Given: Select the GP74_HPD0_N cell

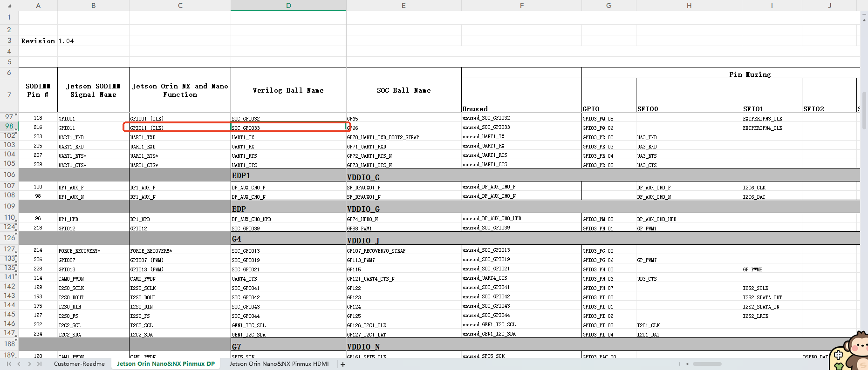Looking at the screenshot, I should 403,219.
